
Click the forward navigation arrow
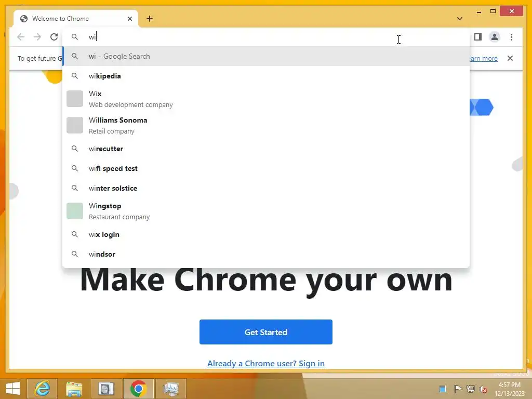click(x=37, y=37)
